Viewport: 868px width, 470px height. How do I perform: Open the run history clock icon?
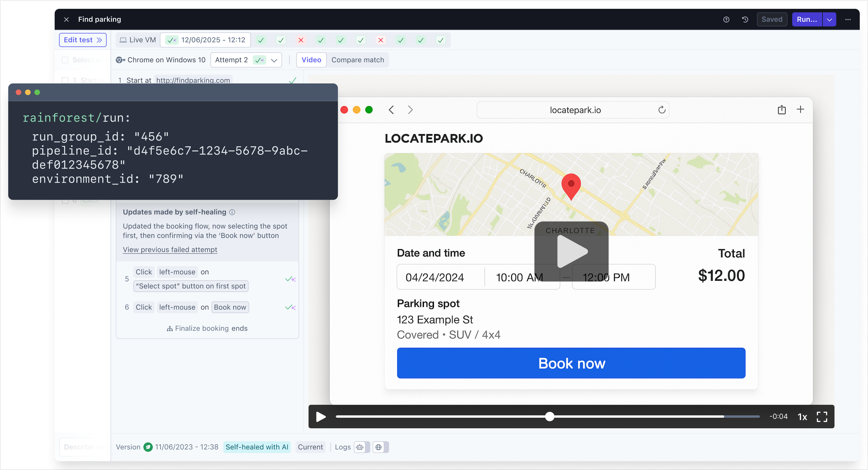click(745, 20)
